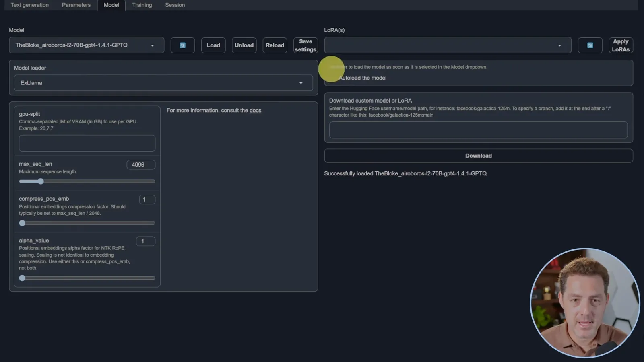
Task: Go to the Training tab
Action: point(142,5)
